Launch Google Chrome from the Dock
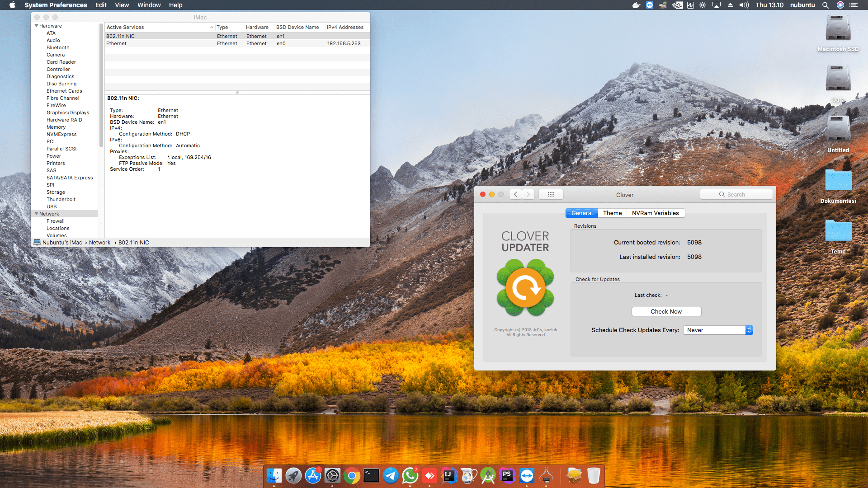Image resolution: width=868 pixels, height=488 pixels. (x=352, y=475)
